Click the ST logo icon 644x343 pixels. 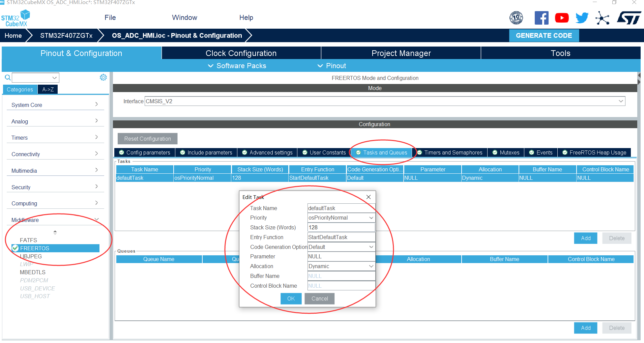coord(629,18)
